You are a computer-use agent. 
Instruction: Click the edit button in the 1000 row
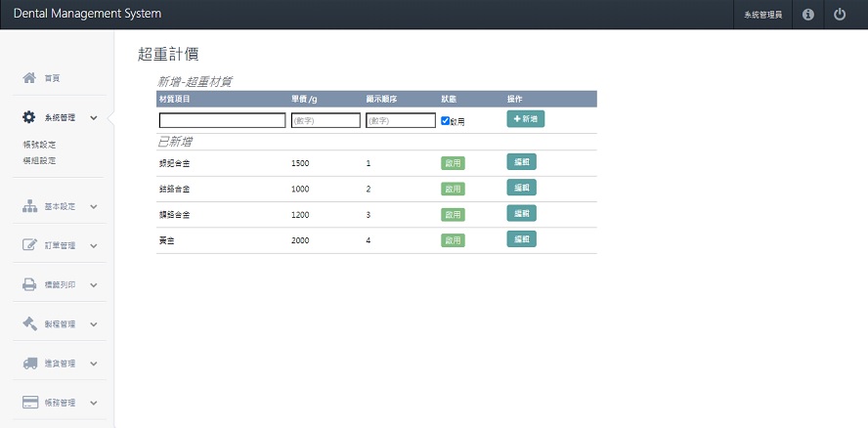click(521, 188)
